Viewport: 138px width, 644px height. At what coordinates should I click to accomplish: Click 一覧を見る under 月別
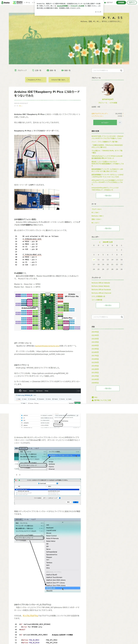coord(108,389)
